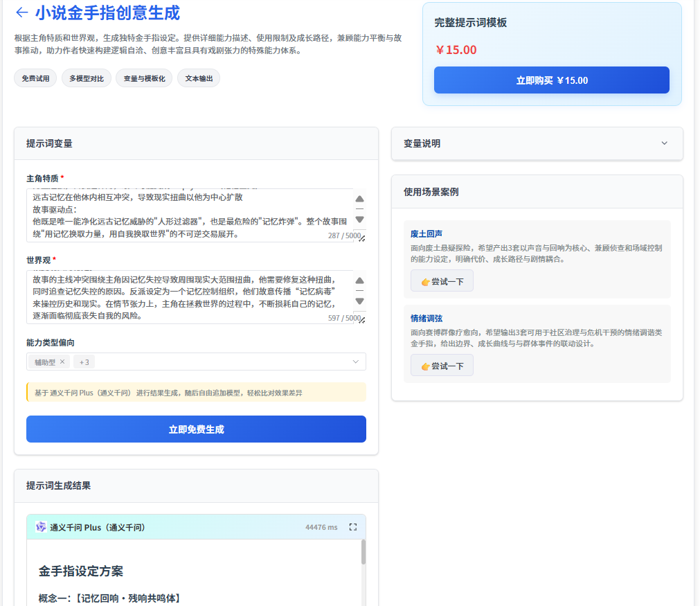The image size is (700, 606).
Task: Click the resize handle of 世界观 textarea
Action: (361, 320)
